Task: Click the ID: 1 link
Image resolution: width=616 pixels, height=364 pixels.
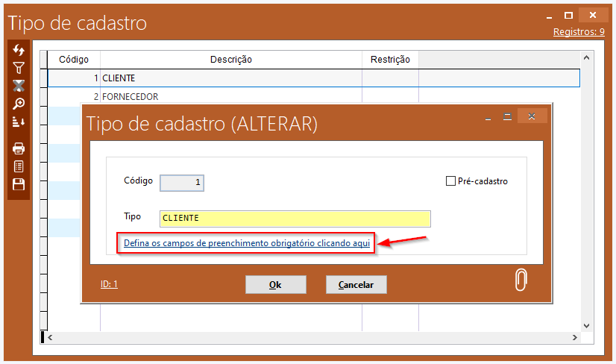Action: tap(109, 284)
